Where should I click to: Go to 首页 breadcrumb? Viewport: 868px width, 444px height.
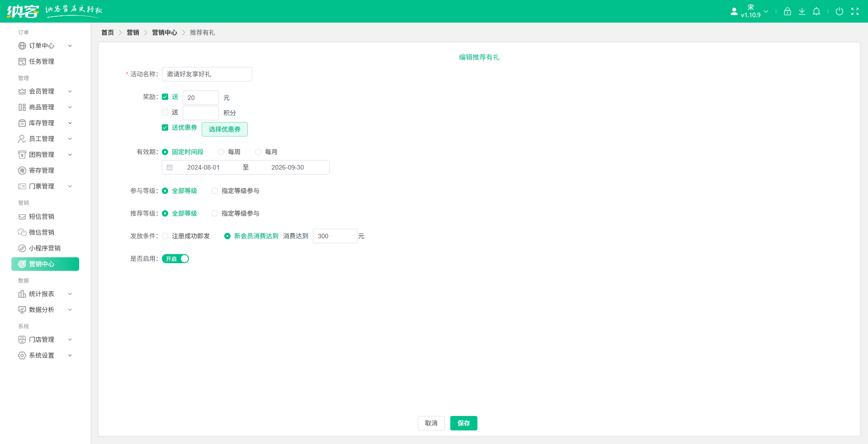pyautogui.click(x=108, y=33)
